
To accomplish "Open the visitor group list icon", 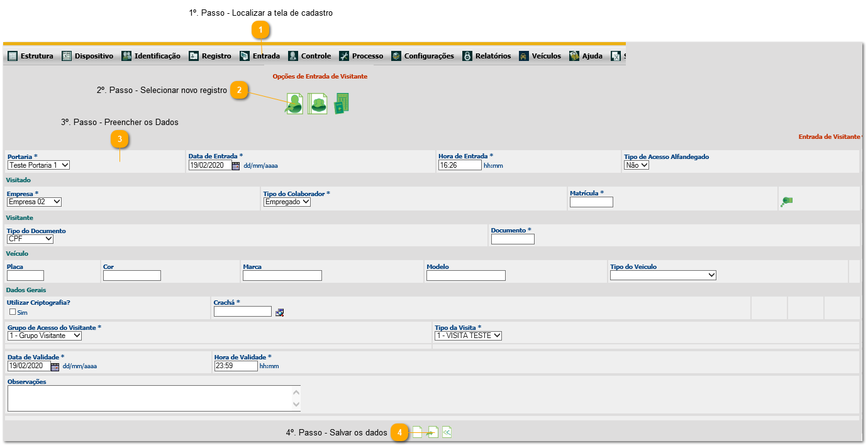I will [318, 103].
